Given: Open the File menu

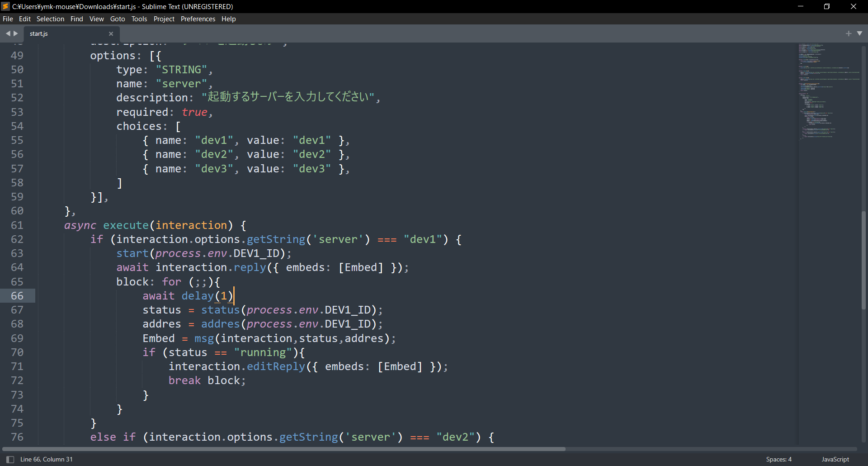Looking at the screenshot, I should (x=8, y=19).
